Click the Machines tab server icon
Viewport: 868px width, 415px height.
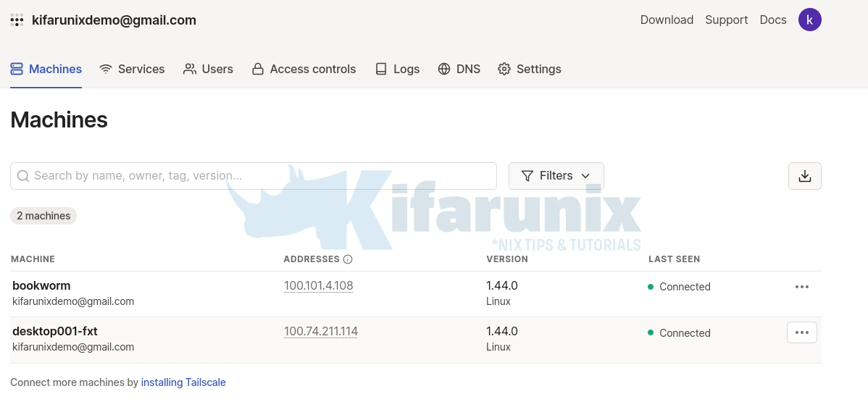[x=17, y=70]
